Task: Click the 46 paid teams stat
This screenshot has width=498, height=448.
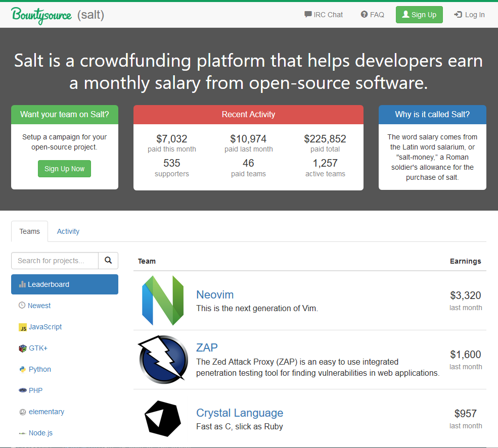Action: tap(248, 168)
